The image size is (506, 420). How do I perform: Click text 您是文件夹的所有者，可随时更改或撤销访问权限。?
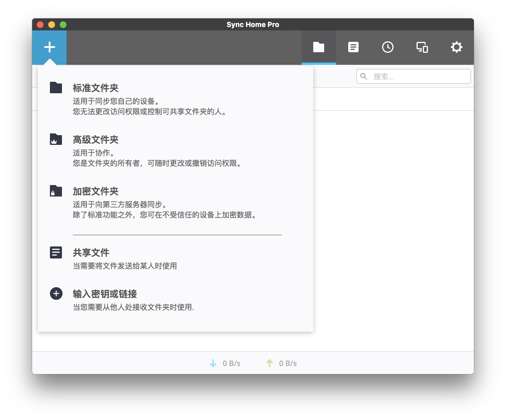click(x=157, y=163)
